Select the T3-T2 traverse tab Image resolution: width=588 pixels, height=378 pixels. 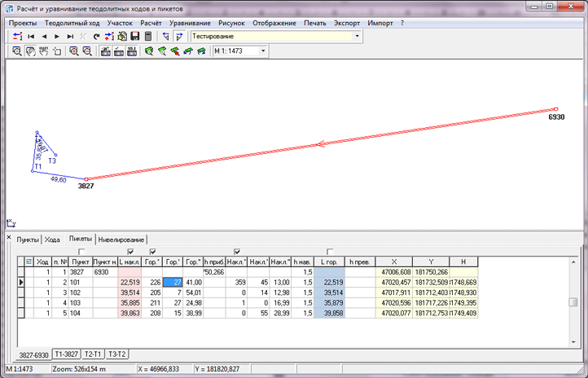pyautogui.click(x=117, y=354)
